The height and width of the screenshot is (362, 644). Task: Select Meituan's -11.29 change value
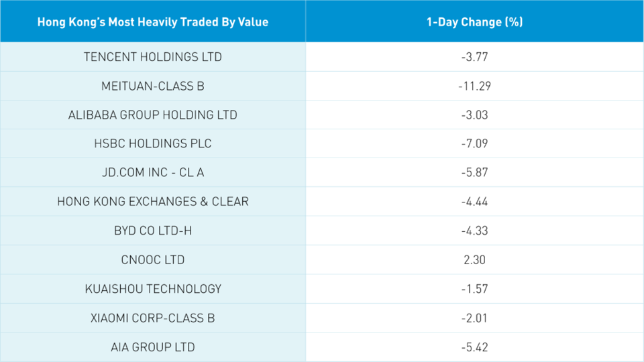(474, 86)
